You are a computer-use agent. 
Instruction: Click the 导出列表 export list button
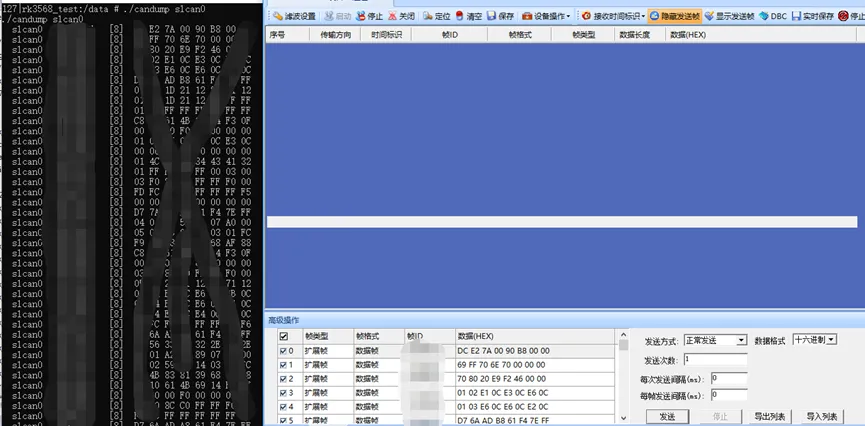(x=771, y=417)
